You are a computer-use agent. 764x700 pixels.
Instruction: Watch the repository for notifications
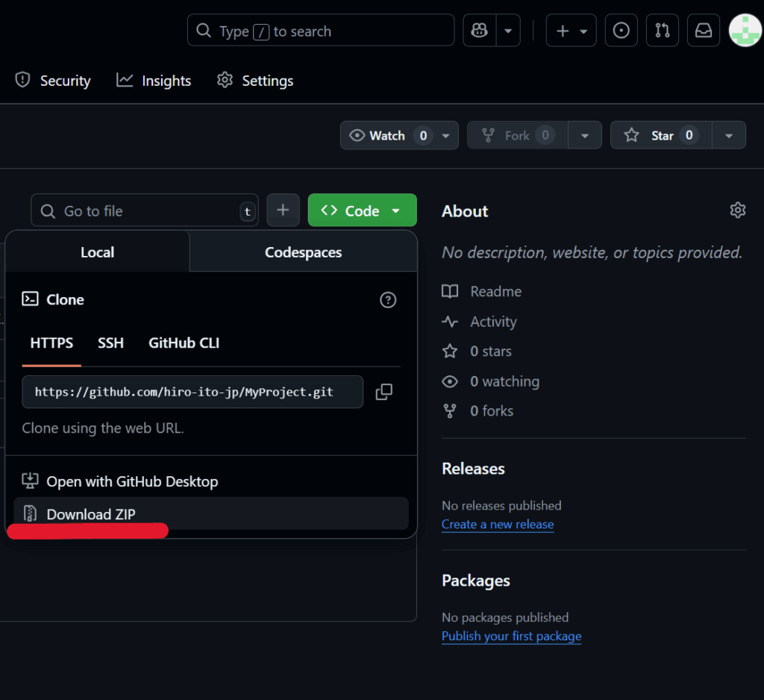click(x=388, y=135)
